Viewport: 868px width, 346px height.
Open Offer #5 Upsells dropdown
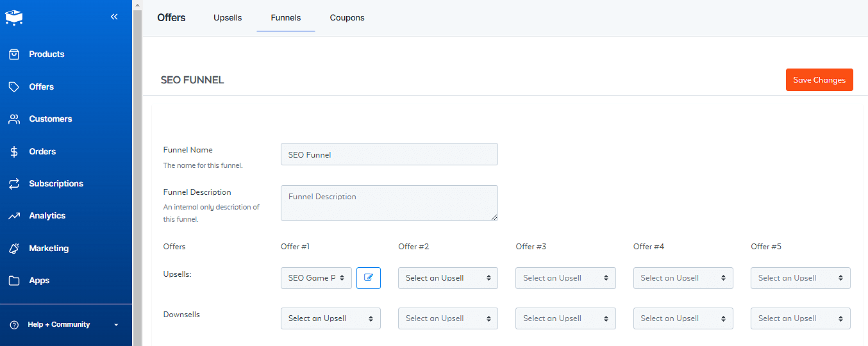pos(801,278)
